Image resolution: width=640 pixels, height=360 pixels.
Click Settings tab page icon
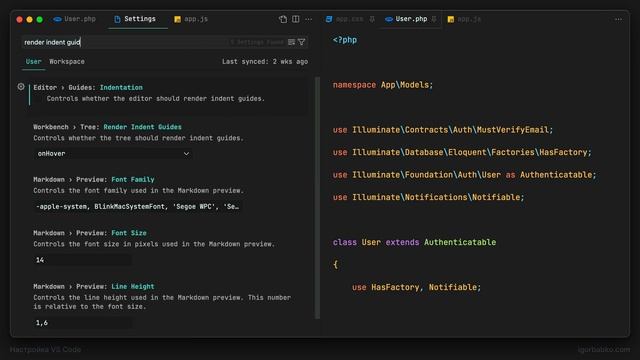click(118, 19)
